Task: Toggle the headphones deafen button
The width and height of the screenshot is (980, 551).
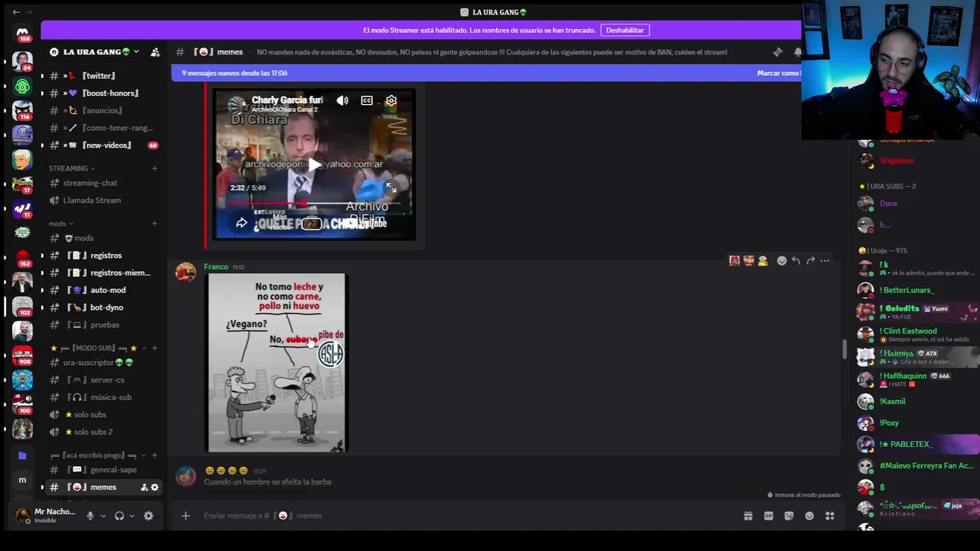Action: point(119,516)
